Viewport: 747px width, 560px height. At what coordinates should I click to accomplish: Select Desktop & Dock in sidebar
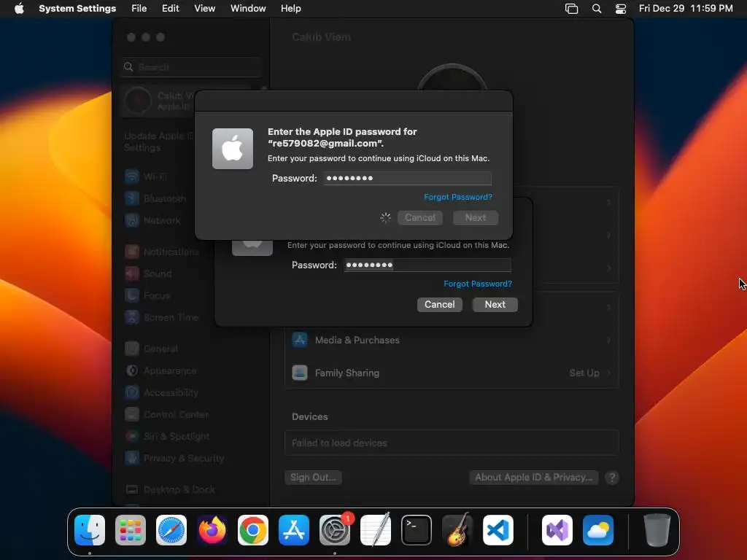coord(170,489)
